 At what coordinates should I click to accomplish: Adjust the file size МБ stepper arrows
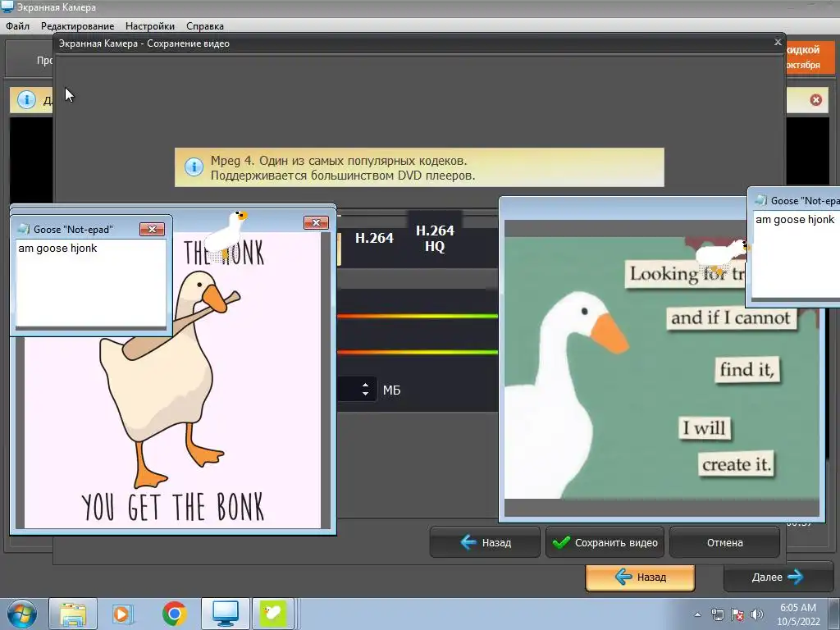coord(365,390)
